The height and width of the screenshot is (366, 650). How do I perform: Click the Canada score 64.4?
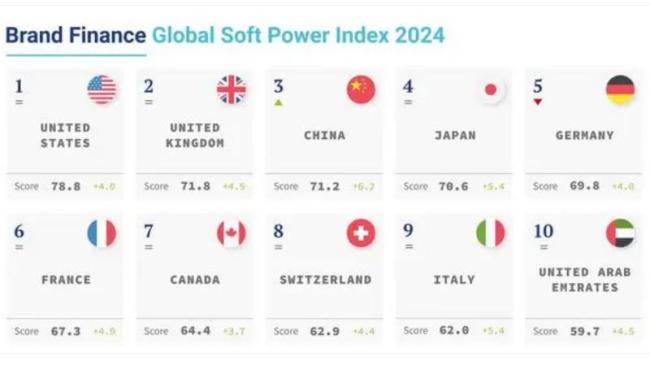click(x=196, y=331)
